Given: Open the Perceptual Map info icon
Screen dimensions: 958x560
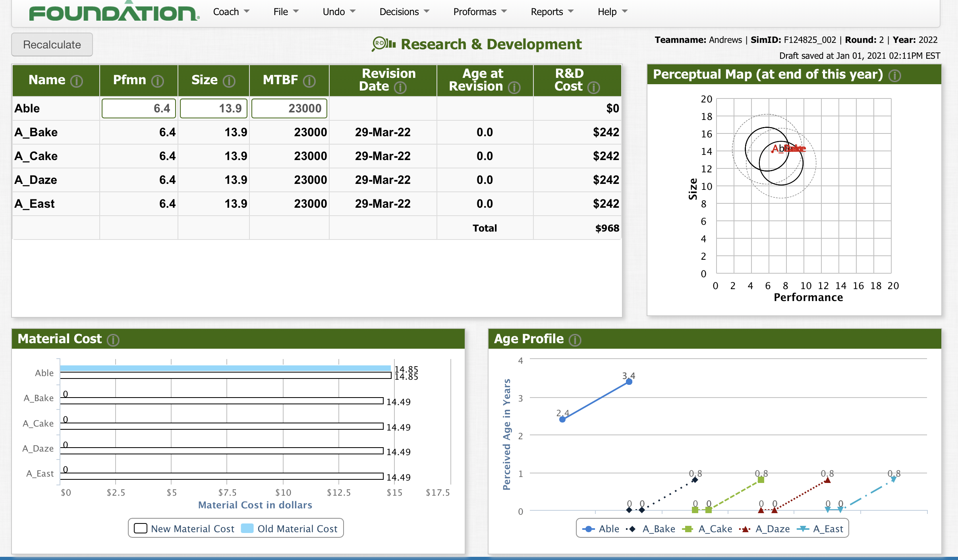Looking at the screenshot, I should (x=895, y=75).
